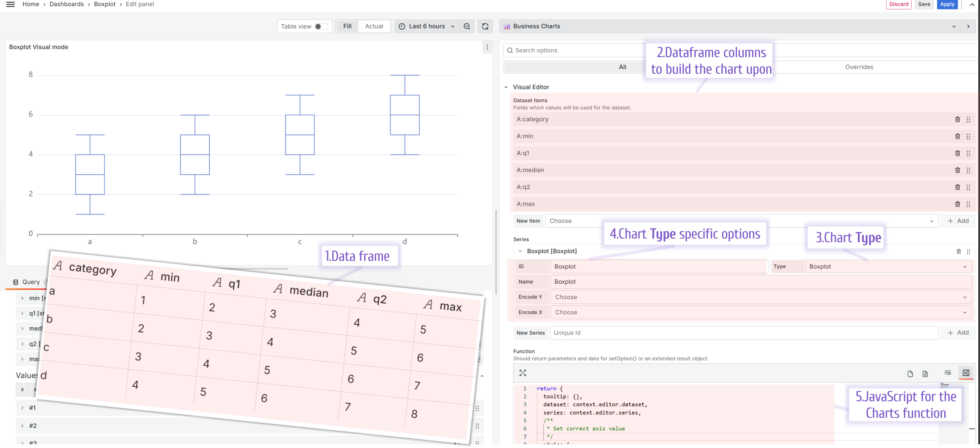The width and height of the screenshot is (980, 448).
Task: Add a new dataset item
Action: click(958, 221)
